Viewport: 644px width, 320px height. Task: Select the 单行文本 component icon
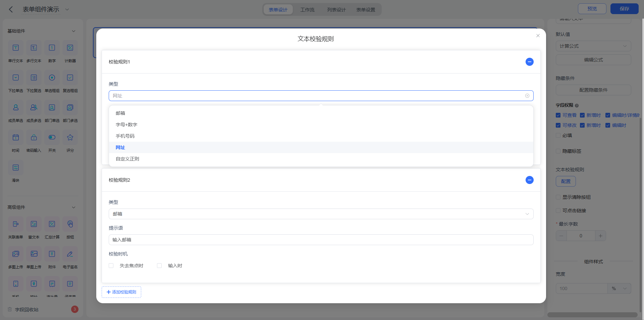tap(16, 48)
